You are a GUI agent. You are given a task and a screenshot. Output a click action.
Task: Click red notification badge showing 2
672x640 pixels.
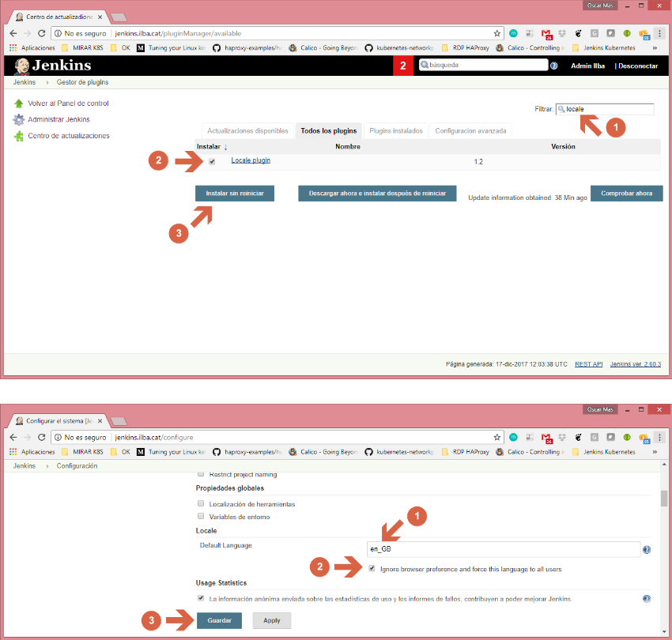coord(403,66)
